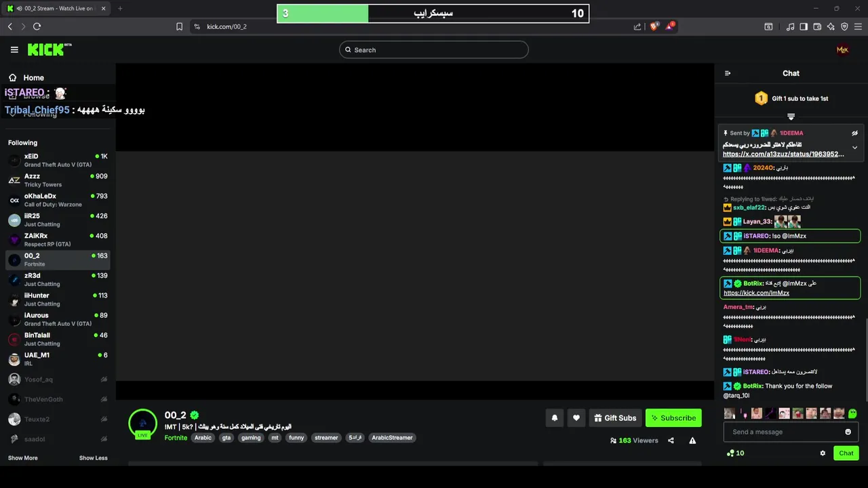Open the browser main menu icon
Screen dimensions: 868x488
(x=859, y=26)
